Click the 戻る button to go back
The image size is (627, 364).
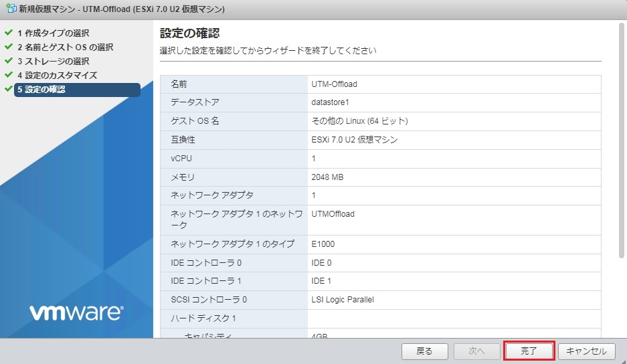424,351
